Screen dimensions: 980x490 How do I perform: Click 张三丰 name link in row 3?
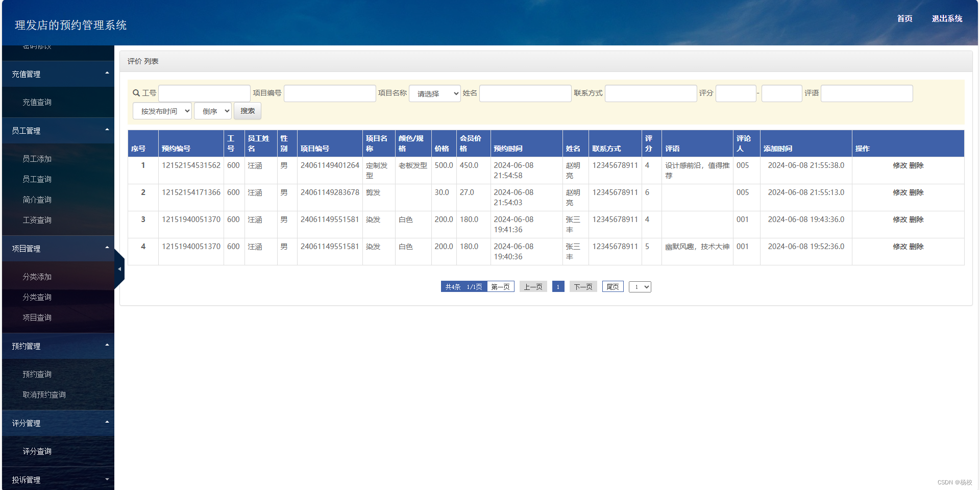click(x=573, y=225)
